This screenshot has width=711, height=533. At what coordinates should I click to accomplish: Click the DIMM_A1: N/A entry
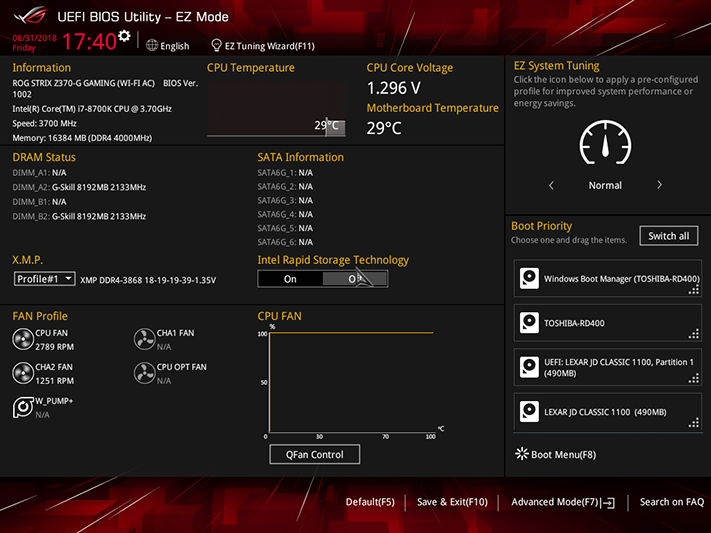tap(39, 173)
